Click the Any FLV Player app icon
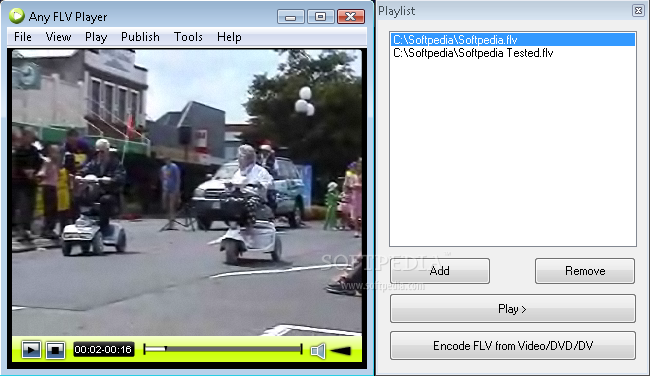The height and width of the screenshot is (376, 650). 17,16
